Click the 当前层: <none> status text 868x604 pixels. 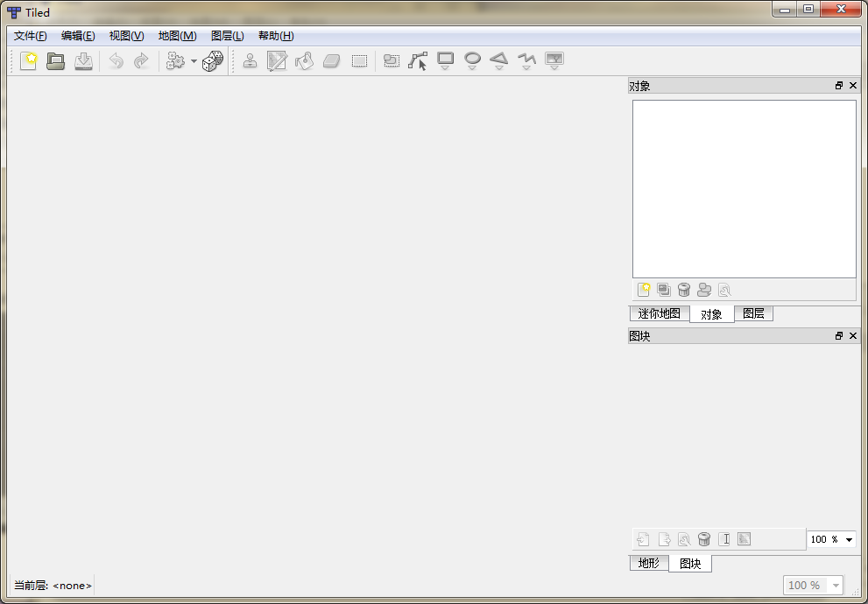click(53, 586)
